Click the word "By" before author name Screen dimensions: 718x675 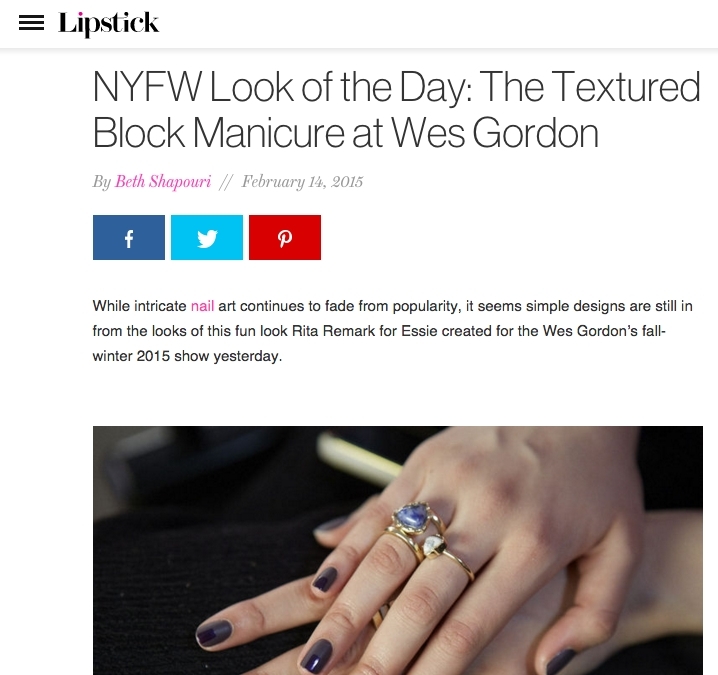(x=102, y=182)
